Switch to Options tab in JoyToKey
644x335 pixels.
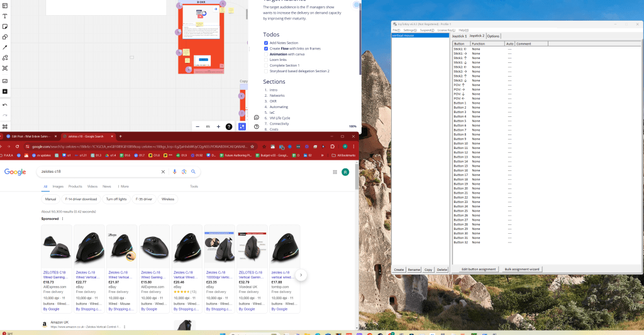point(493,36)
